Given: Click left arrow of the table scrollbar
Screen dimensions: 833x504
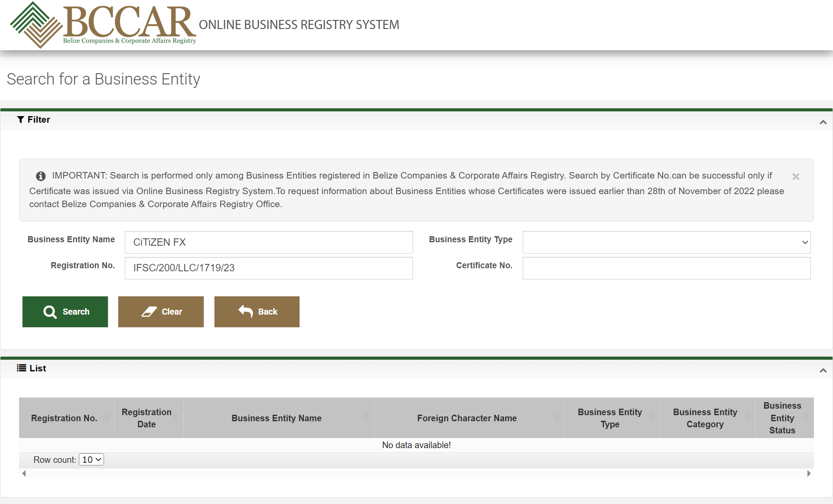Looking at the screenshot, I should (24, 473).
